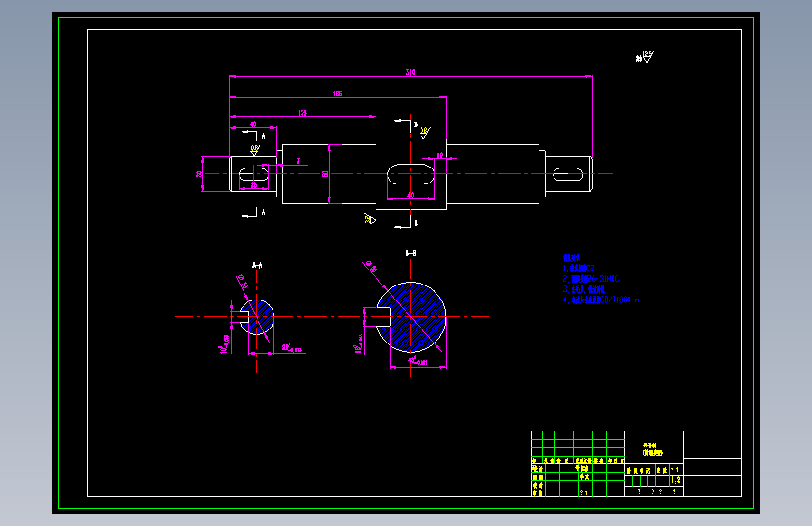
Task: Click the A-A section view title
Action: 257,265
